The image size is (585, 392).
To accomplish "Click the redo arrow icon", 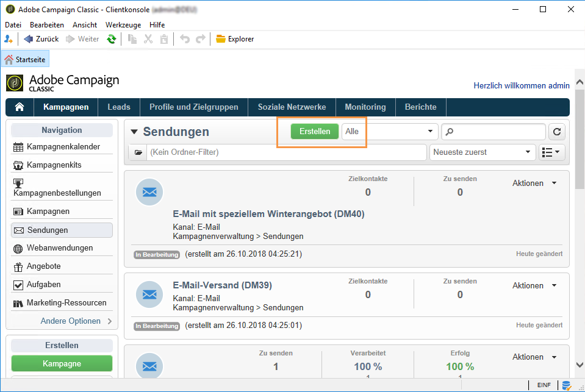I will click(x=201, y=39).
